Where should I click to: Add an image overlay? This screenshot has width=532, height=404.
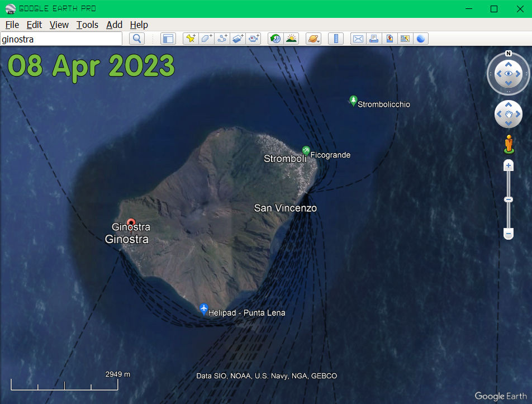(238, 39)
